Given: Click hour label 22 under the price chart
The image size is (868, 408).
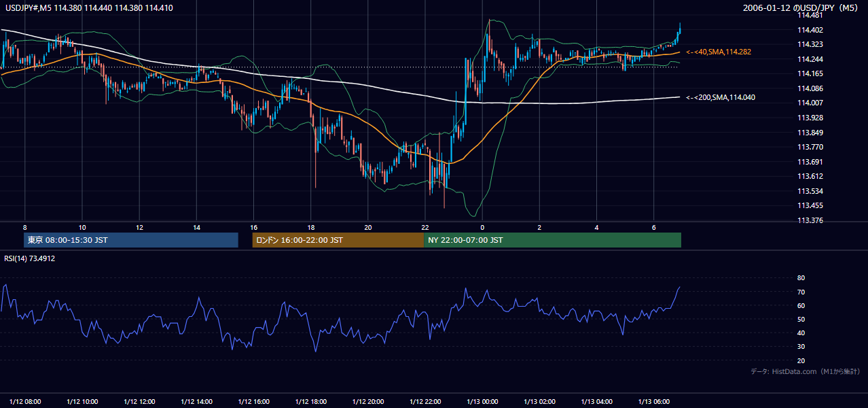Looking at the screenshot, I should [425, 227].
